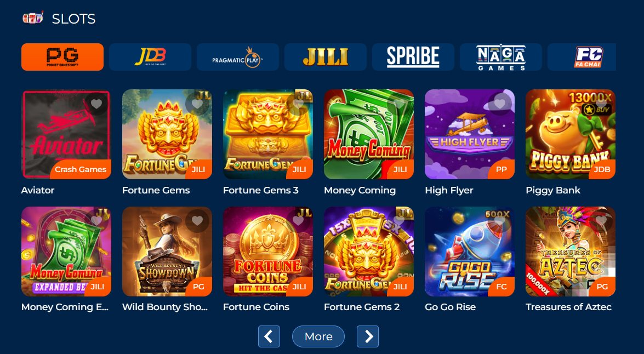The height and width of the screenshot is (354, 644).
Task: Click the Crash Games tag on Aviator
Action: pyautogui.click(x=81, y=169)
